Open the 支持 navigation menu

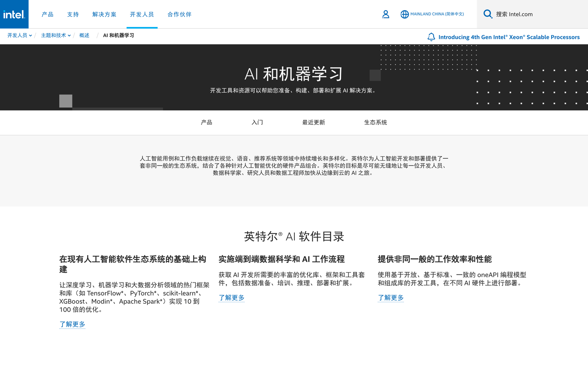click(73, 14)
